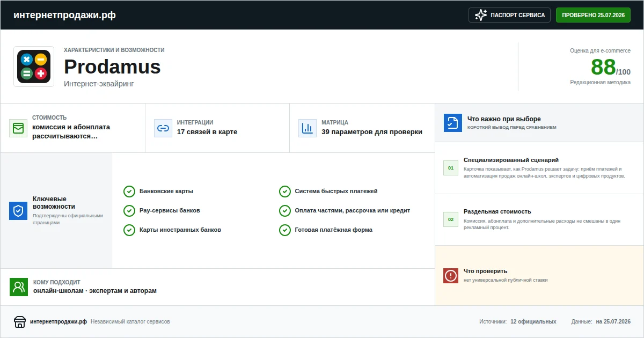Click the document check icon near Что важно при выборе
The width and height of the screenshot is (644, 338).
(x=453, y=123)
